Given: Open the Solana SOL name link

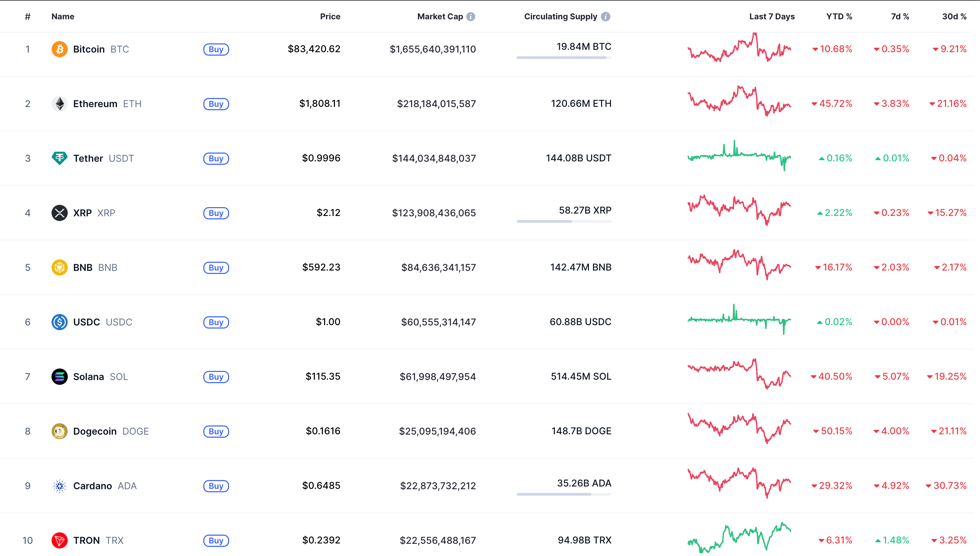Looking at the screenshot, I should tap(100, 377).
